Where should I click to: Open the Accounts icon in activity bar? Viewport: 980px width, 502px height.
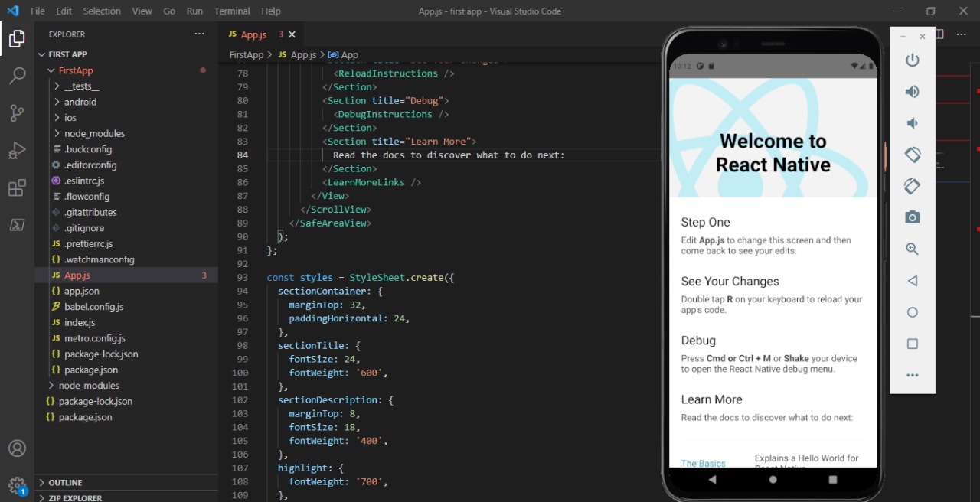(x=17, y=448)
